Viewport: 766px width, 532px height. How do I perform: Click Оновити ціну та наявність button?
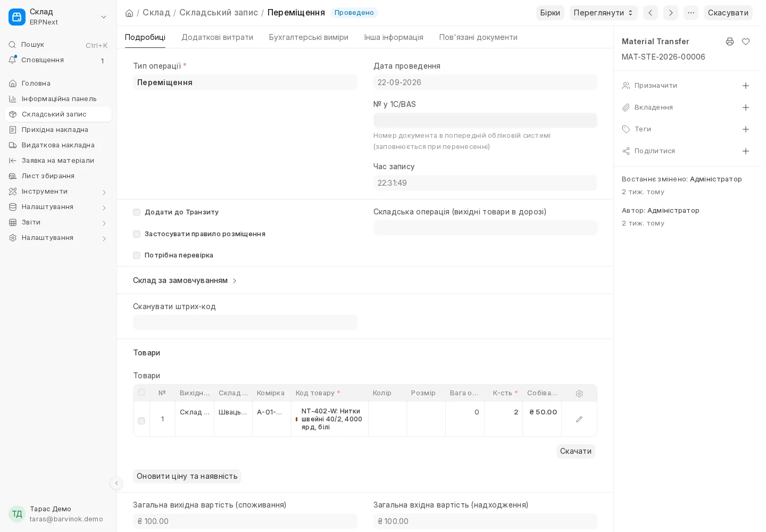point(187,476)
